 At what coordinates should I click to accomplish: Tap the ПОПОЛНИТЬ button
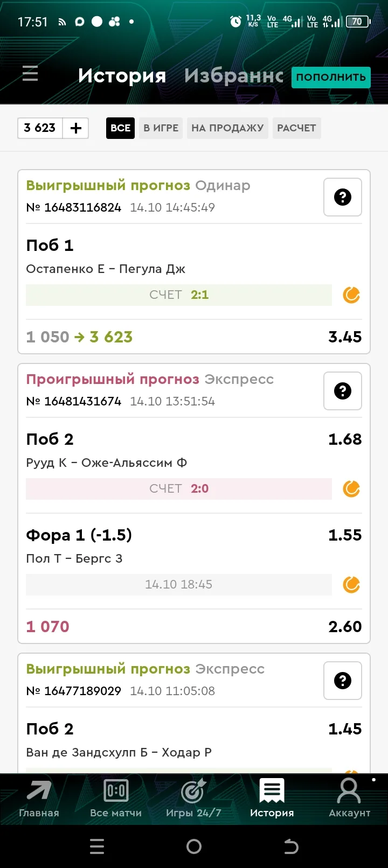[x=331, y=77]
